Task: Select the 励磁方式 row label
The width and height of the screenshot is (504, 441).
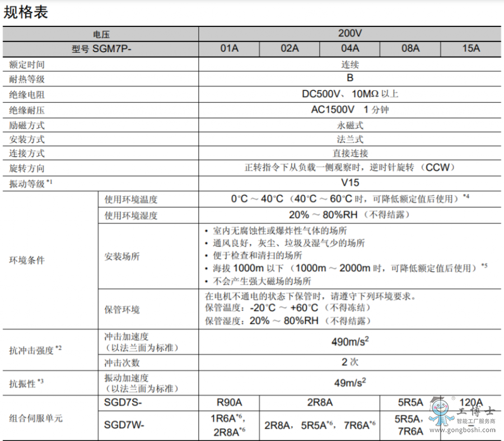Action: (27, 126)
